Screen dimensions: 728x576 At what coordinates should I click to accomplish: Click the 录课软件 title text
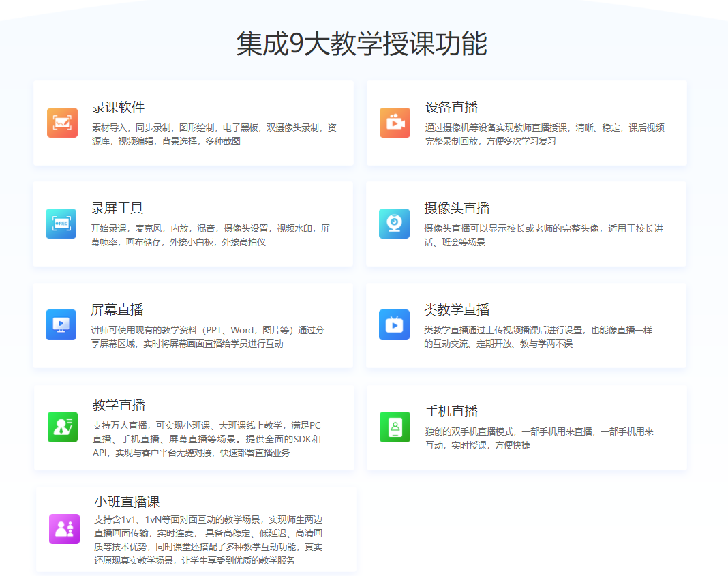coord(118,106)
